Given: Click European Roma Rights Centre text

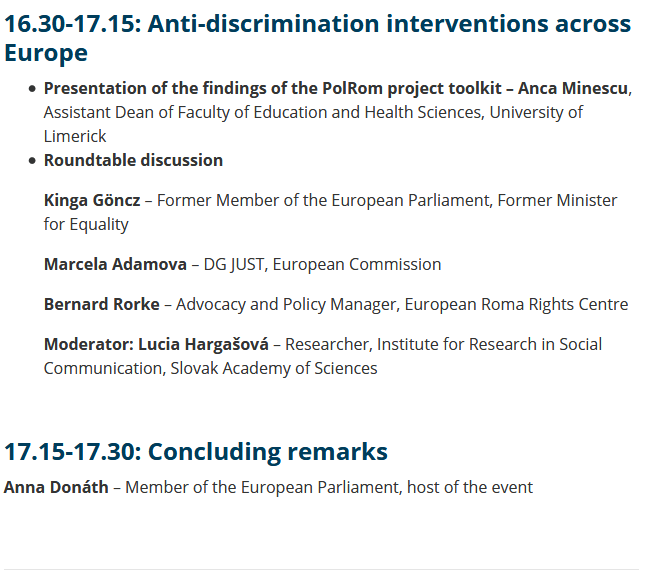Looking at the screenshot, I should point(516,304).
